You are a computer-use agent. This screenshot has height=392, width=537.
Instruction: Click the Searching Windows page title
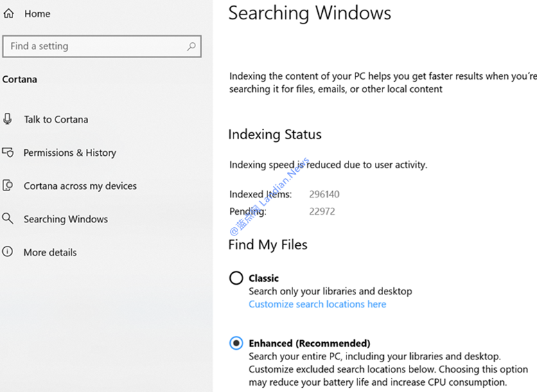[x=310, y=14]
